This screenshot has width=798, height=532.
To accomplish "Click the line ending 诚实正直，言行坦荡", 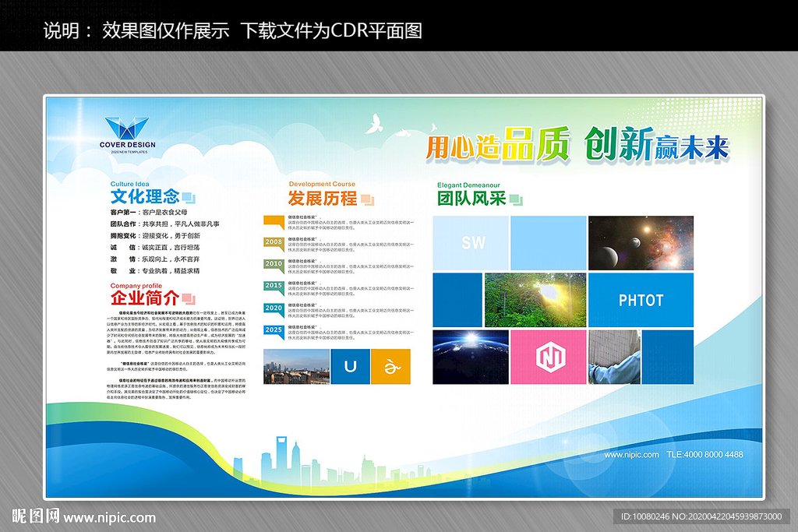I will pos(155,247).
